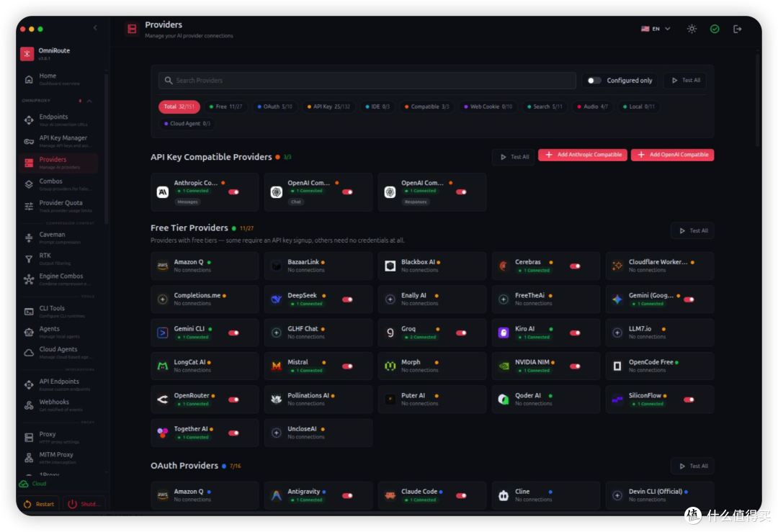Click the NVIDIA NIM provider icon
This screenshot has height=532, width=778.
504,366
